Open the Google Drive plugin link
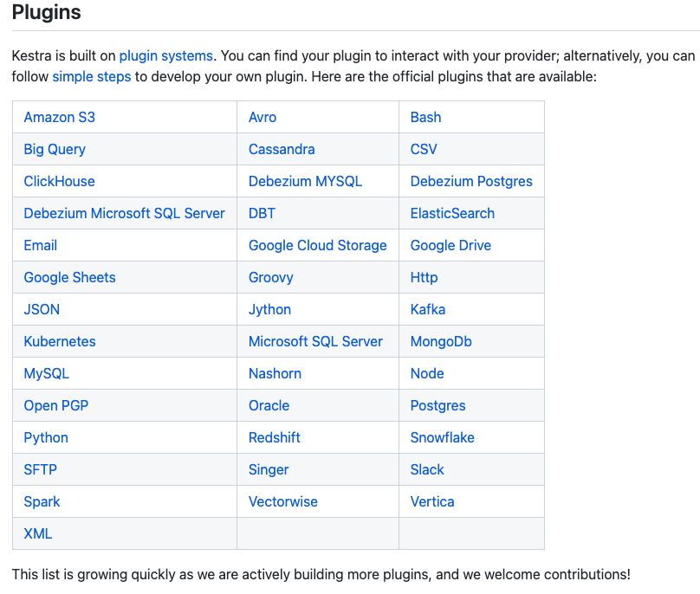Viewport: 700px width, 594px height. pyautogui.click(x=450, y=246)
